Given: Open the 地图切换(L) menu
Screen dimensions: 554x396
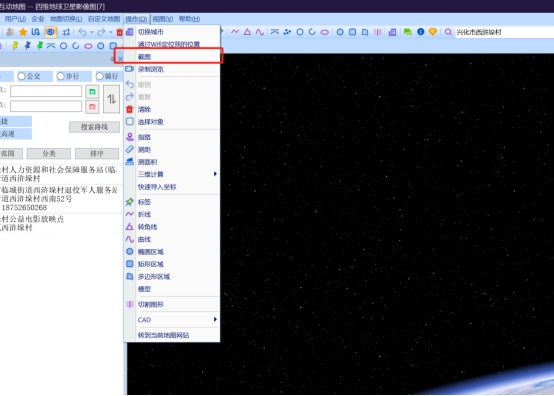Looking at the screenshot, I should click(x=66, y=19).
